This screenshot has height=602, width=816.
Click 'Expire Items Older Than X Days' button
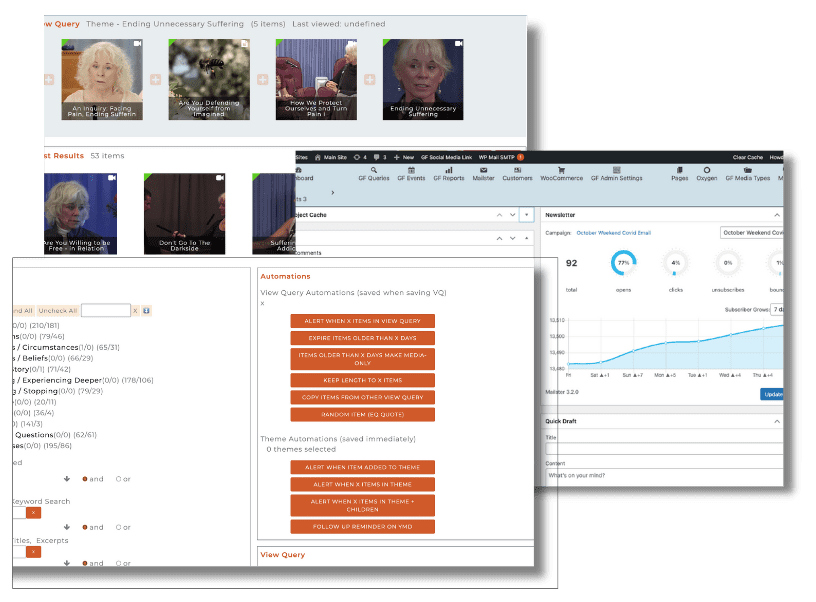(362, 340)
